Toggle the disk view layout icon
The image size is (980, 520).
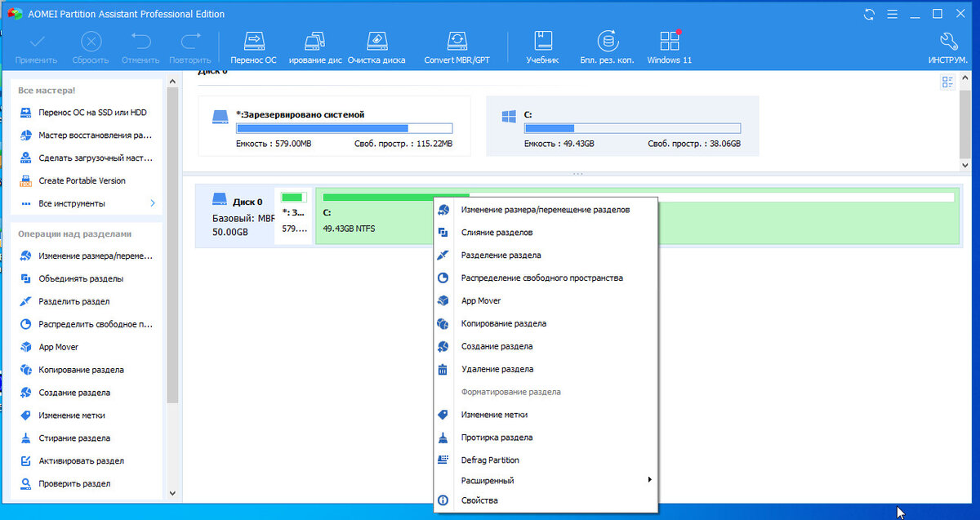tap(948, 82)
